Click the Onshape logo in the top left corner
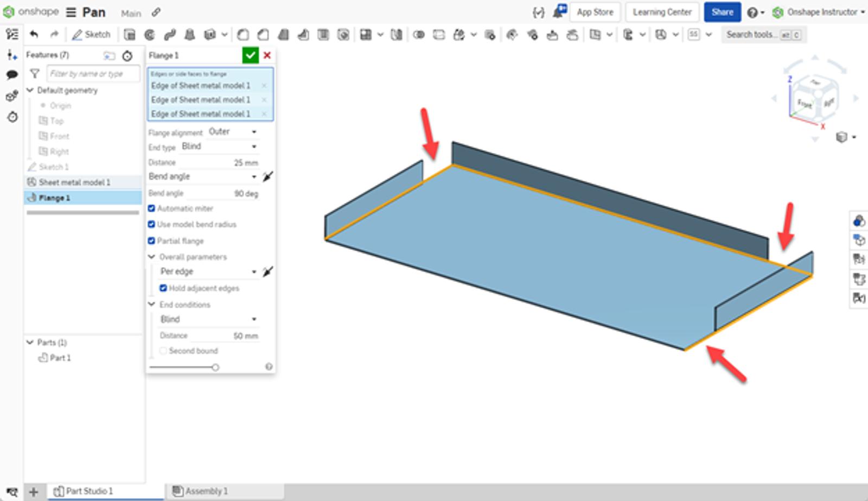The image size is (868, 501). pyautogui.click(x=9, y=12)
